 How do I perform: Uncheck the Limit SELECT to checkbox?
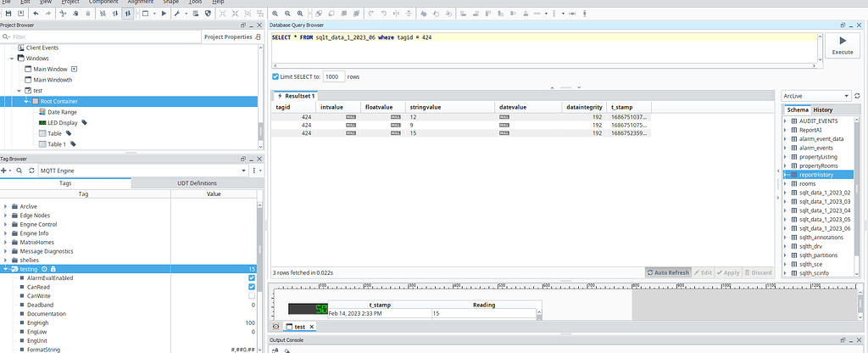click(275, 76)
